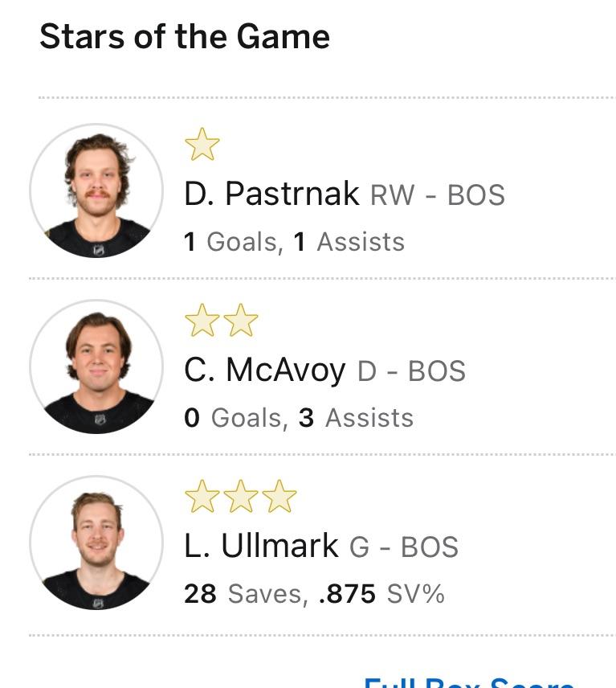Open C. McAvoy's headshot photo
616x688 pixels.
click(x=96, y=367)
